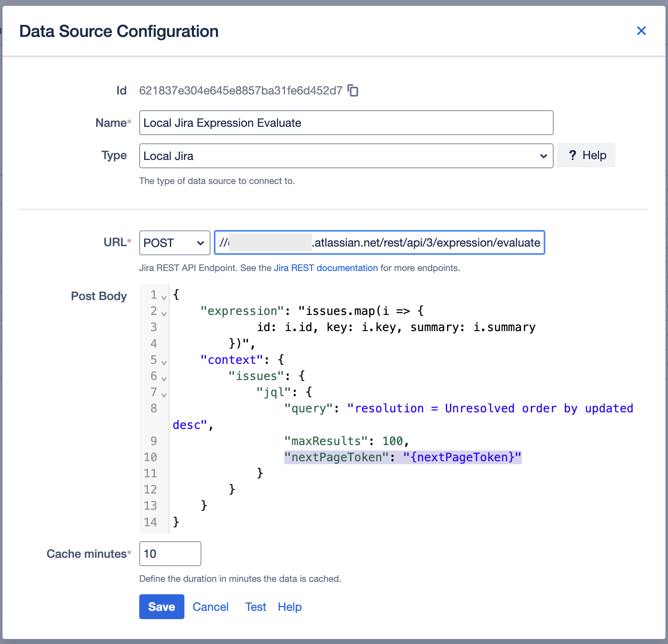Click the maxResults line in Post Body
This screenshot has width=668, height=644.
pyautogui.click(x=346, y=441)
